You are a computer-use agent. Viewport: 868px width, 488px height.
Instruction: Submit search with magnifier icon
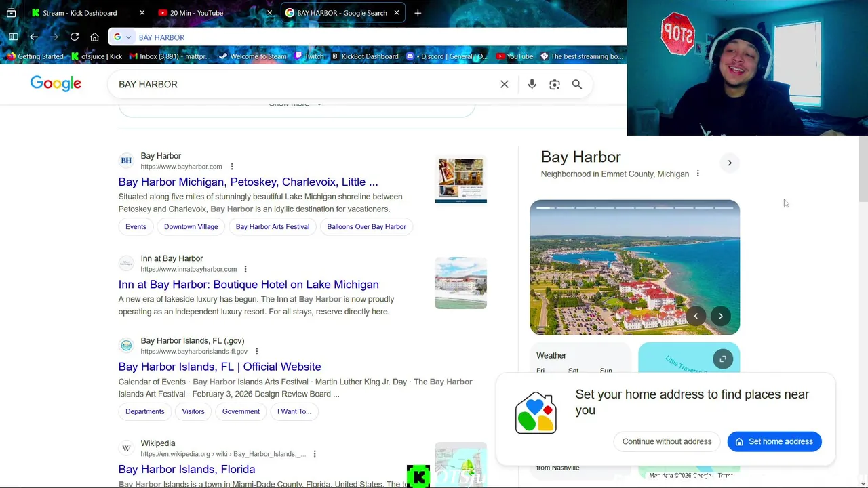pos(577,84)
